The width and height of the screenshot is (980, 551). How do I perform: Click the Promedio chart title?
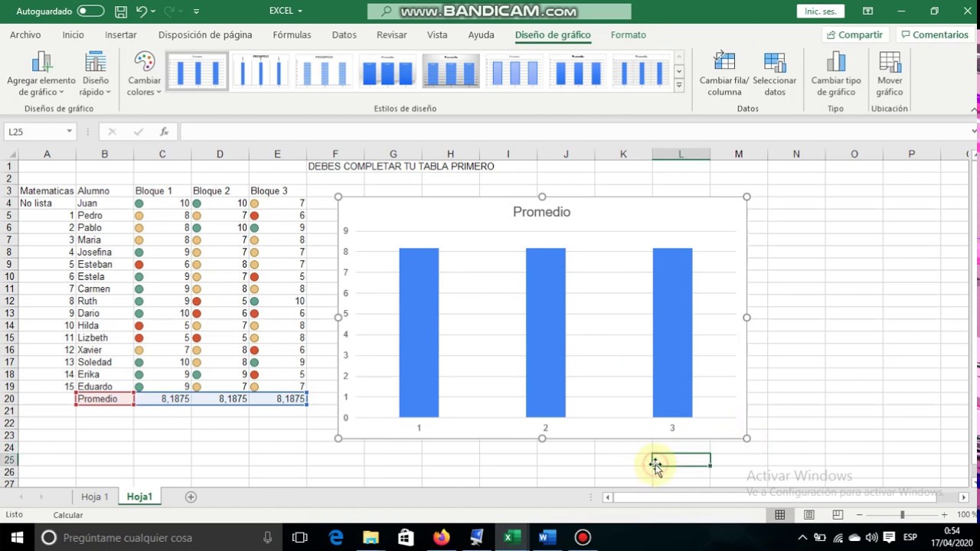coord(541,212)
